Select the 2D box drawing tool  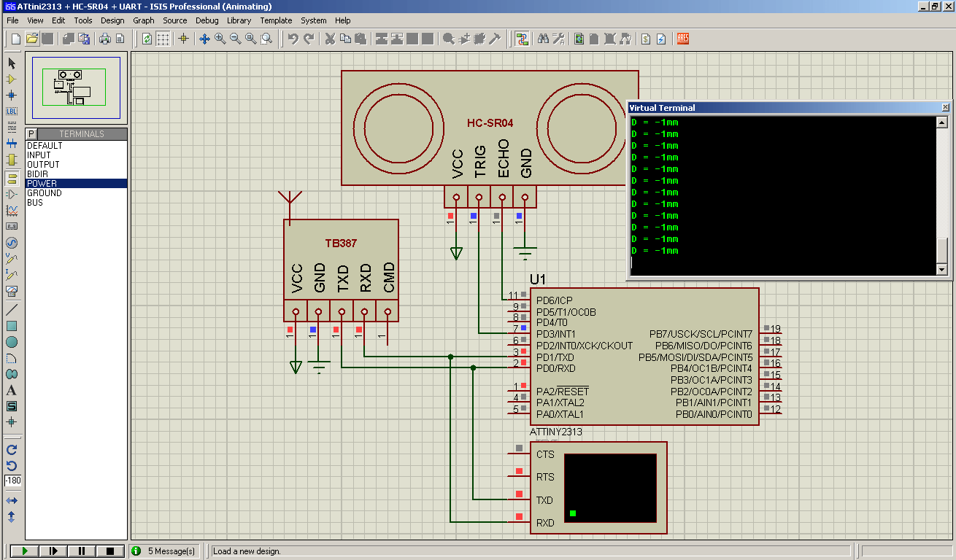point(12,326)
